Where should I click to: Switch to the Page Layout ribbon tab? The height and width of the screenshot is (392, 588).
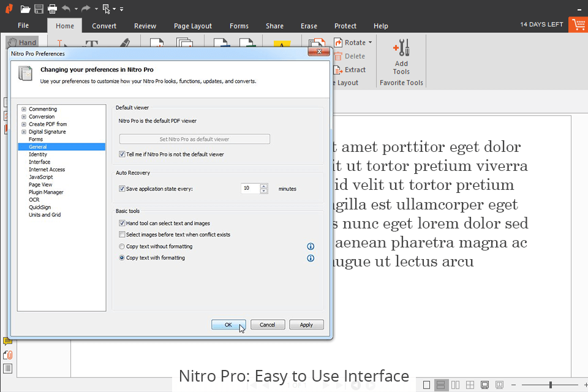point(193,26)
